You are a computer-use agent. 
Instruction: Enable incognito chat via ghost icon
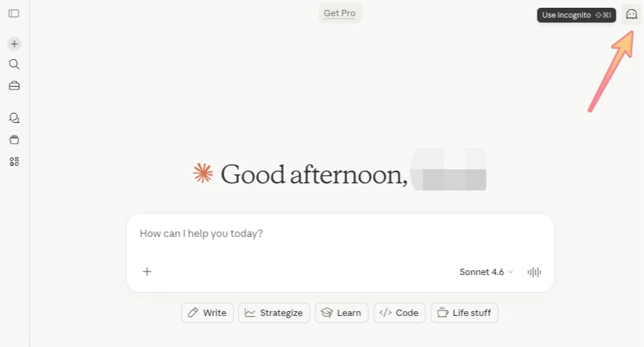(631, 15)
